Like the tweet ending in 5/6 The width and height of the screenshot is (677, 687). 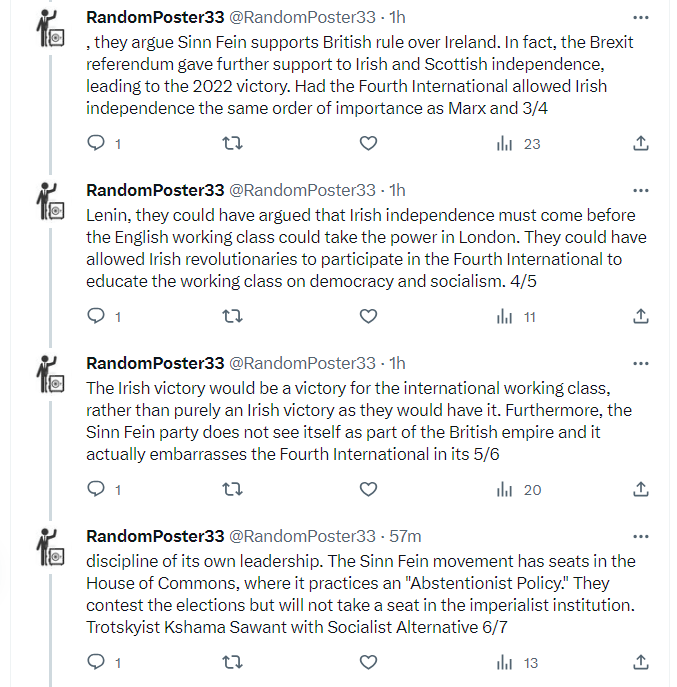(368, 490)
